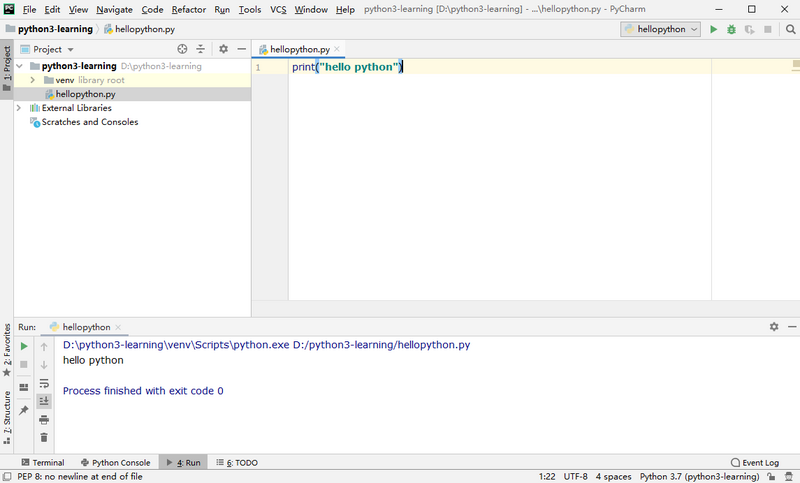This screenshot has height=483, width=800.
Task: Print the console output
Action: 44,420
